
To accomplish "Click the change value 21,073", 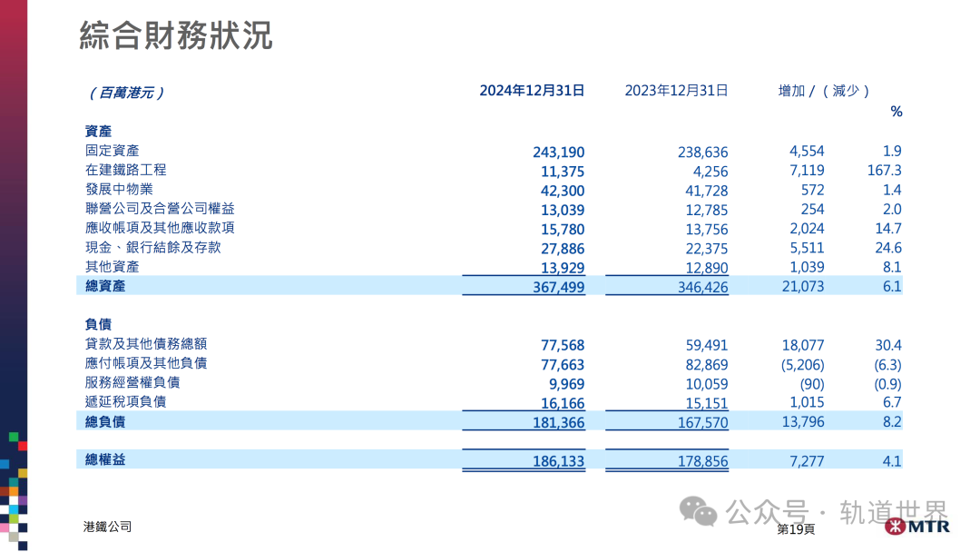I will click(x=802, y=286).
